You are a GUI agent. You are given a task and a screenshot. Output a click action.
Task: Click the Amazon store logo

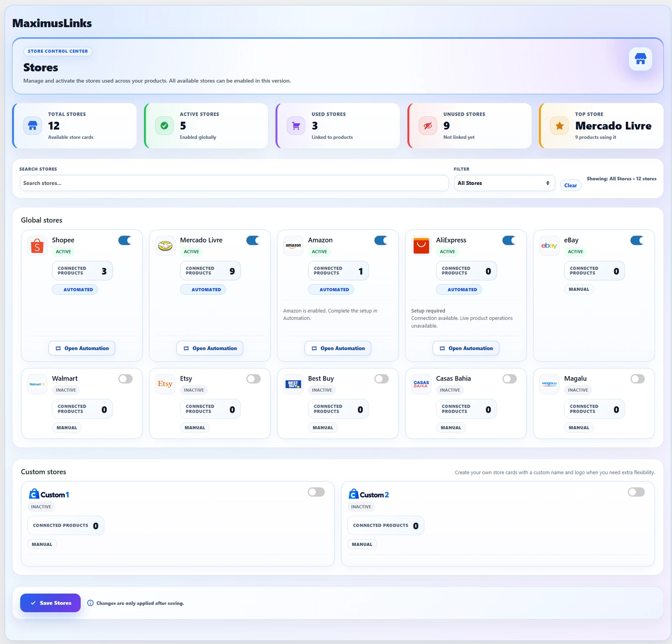293,246
